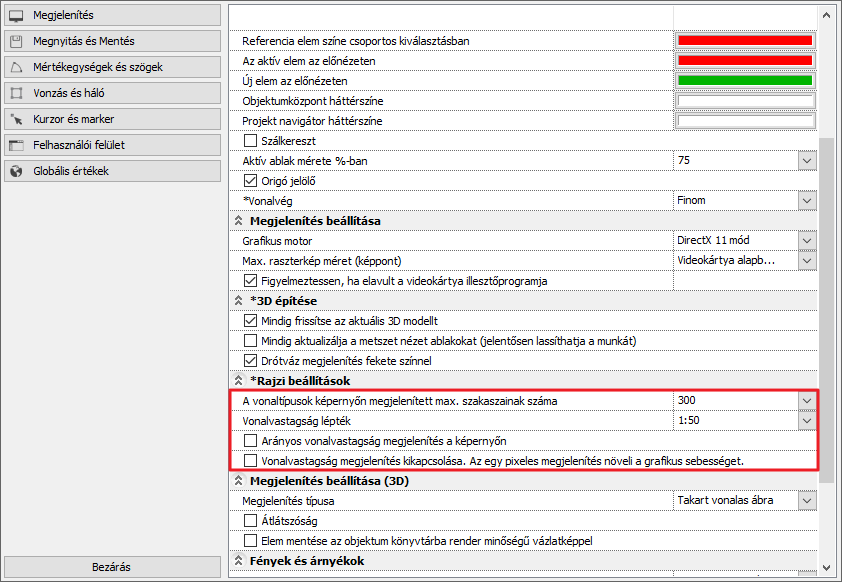Open the Felhasználói felület category
This screenshot has width=842, height=582.
click(x=113, y=145)
